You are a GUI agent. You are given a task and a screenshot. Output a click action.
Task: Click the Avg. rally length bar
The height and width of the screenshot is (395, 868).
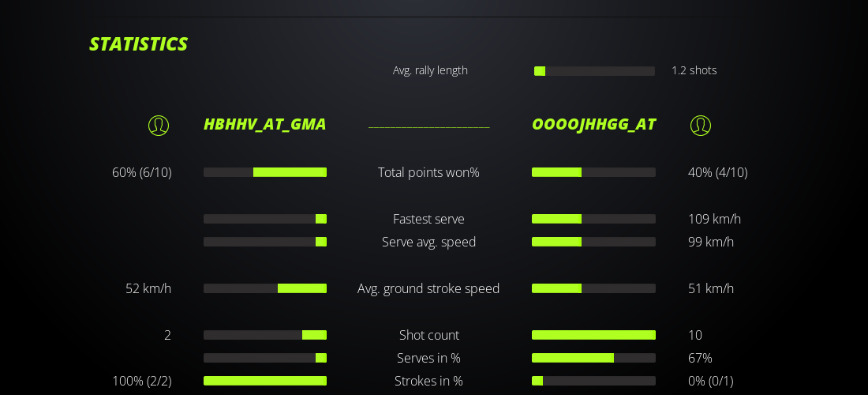coord(594,71)
